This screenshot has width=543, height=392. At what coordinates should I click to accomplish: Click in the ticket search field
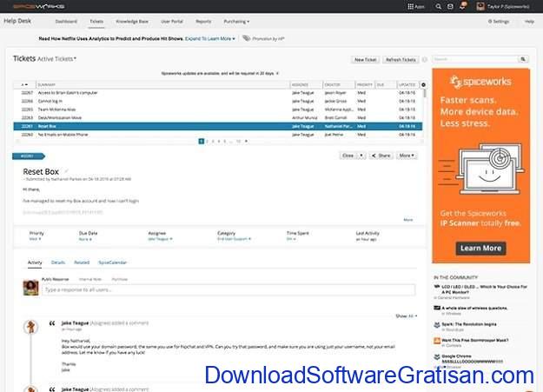(476, 59)
